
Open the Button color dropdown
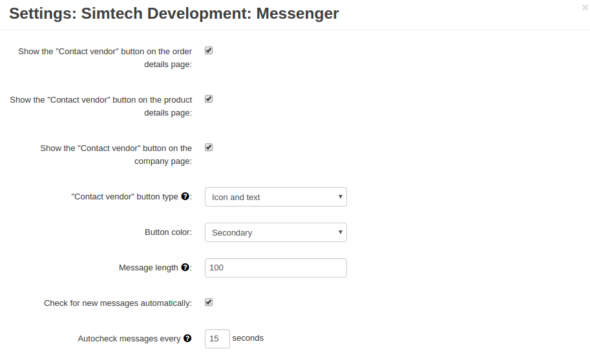[x=276, y=232]
